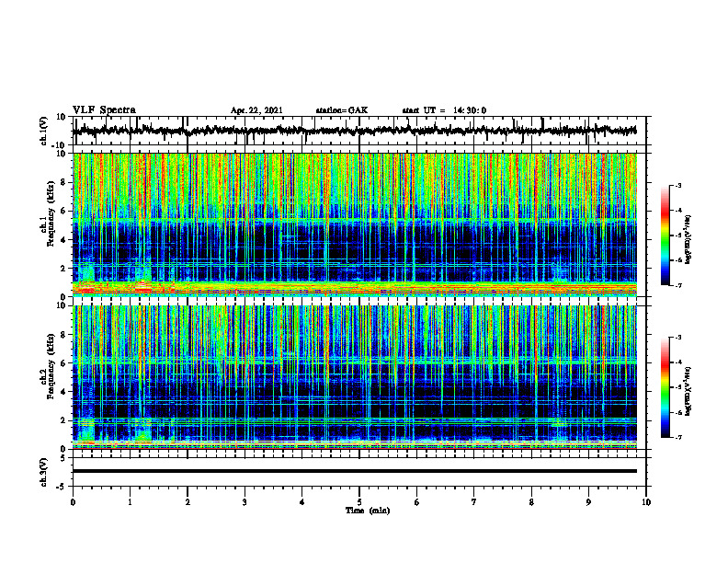Click the "Time (min)" x-axis label

click(x=368, y=511)
